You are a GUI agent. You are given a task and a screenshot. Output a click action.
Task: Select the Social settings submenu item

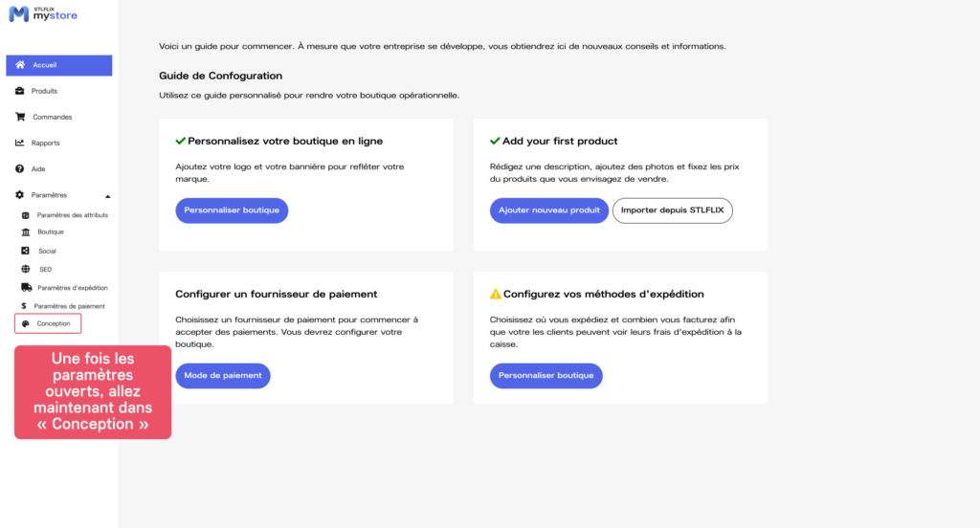[47, 251]
